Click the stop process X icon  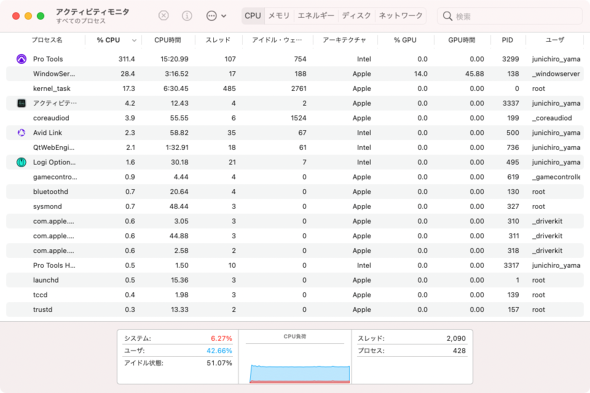coord(163,16)
